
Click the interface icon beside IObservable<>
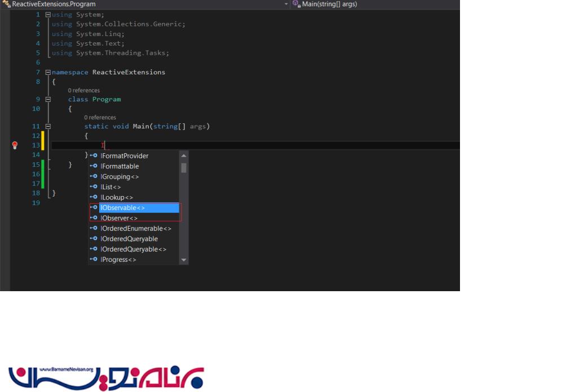pyautogui.click(x=94, y=207)
